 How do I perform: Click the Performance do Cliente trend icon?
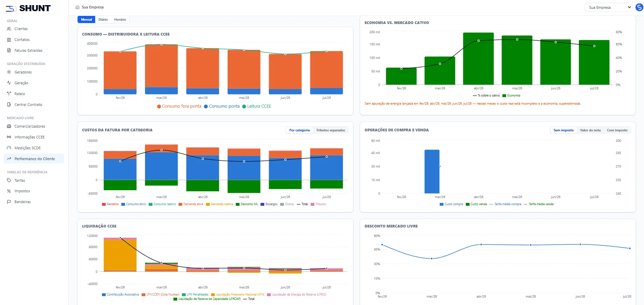(9, 159)
